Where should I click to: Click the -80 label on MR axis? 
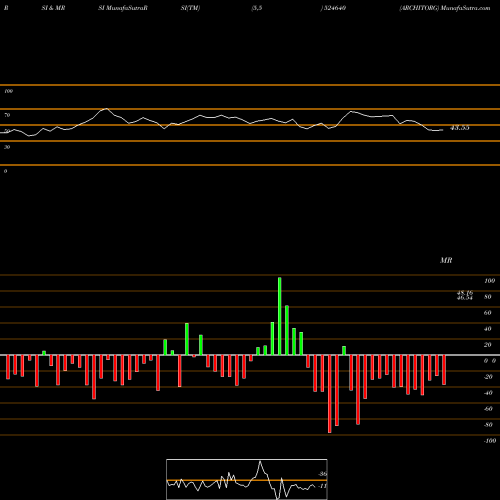pos(488,425)
